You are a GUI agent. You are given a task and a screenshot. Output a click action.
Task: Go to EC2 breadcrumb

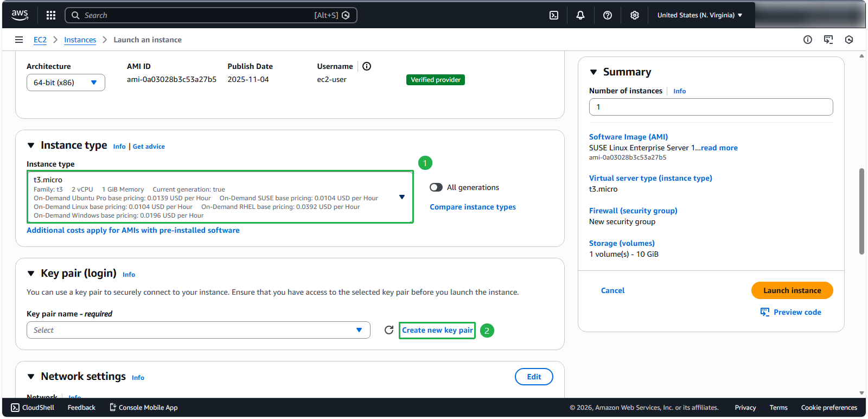tap(40, 40)
